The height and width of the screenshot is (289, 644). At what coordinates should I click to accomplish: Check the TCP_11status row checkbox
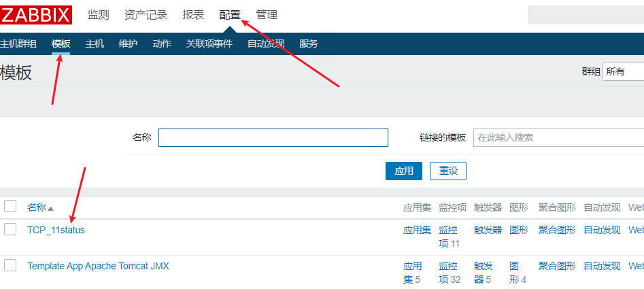tap(10, 229)
